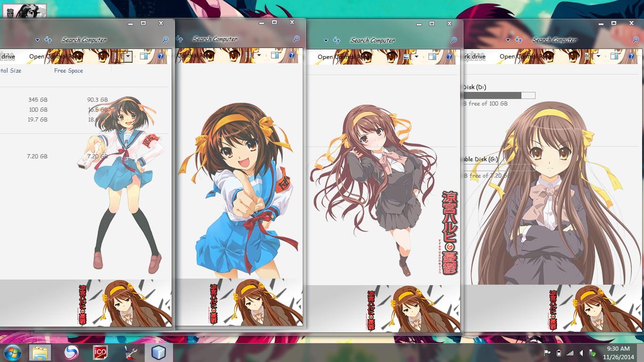Open view options dropdown in leftmost window

[x=128, y=57]
